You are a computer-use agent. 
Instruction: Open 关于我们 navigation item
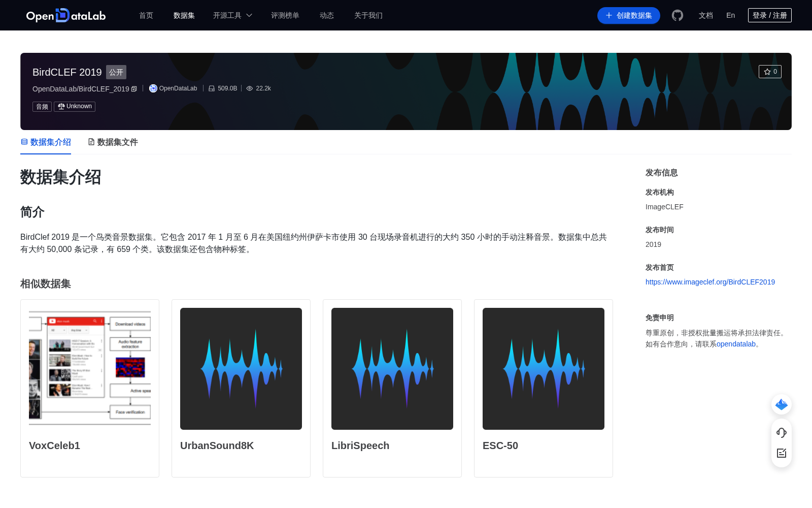click(368, 15)
